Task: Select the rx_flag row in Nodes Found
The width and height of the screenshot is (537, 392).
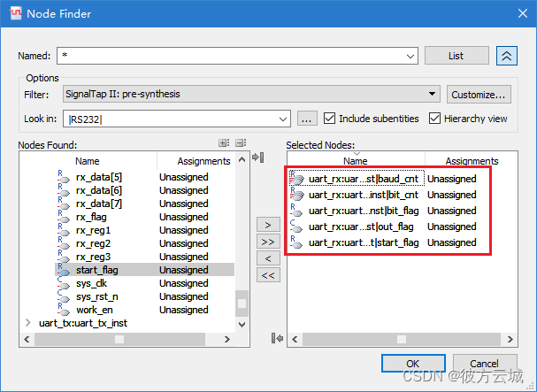Action: (144, 217)
